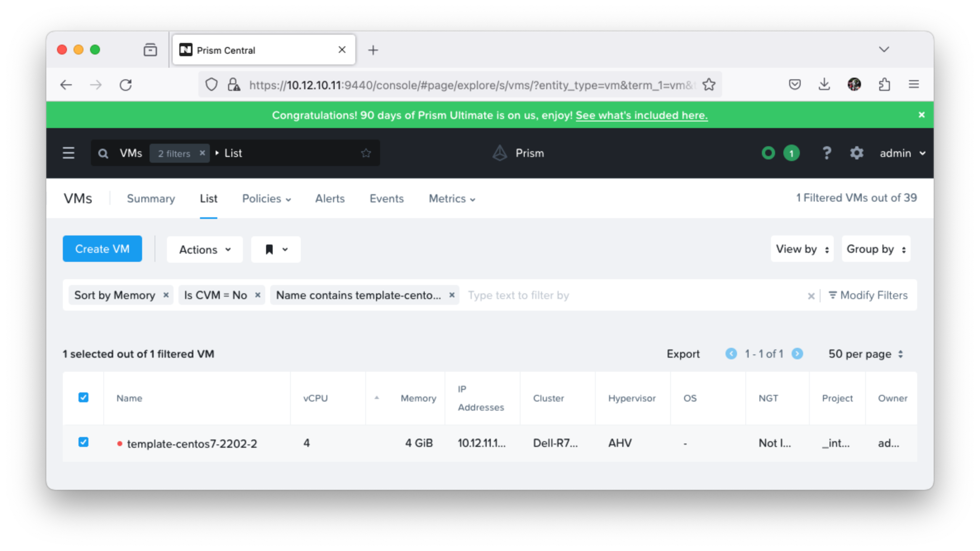The height and width of the screenshot is (551, 980).
Task: Go back in the browser
Action: [66, 85]
